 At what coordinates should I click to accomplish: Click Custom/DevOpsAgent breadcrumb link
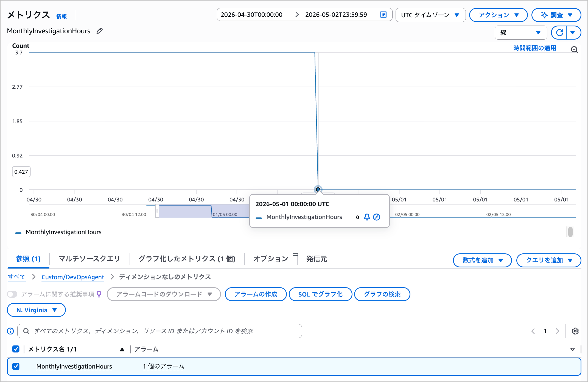[x=73, y=277]
